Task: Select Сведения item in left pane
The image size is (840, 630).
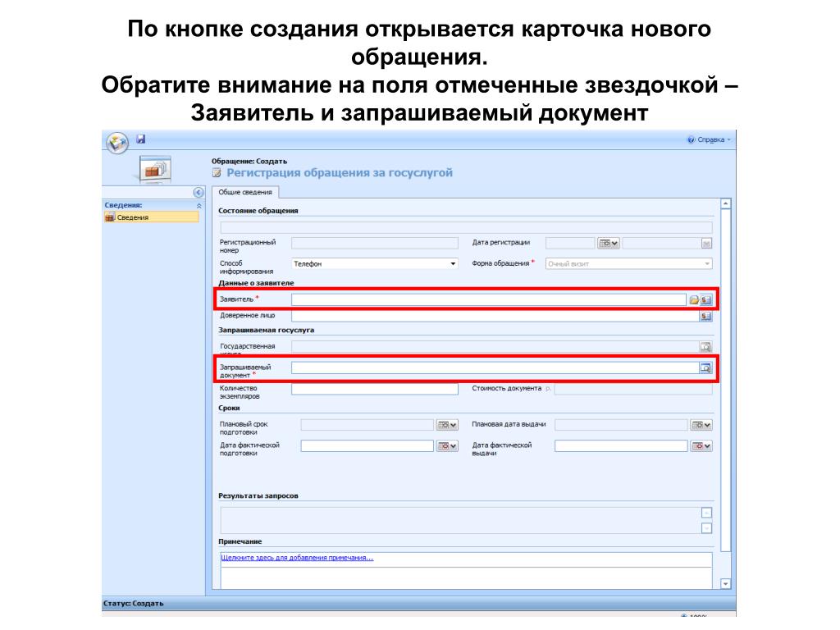Action: point(152,217)
